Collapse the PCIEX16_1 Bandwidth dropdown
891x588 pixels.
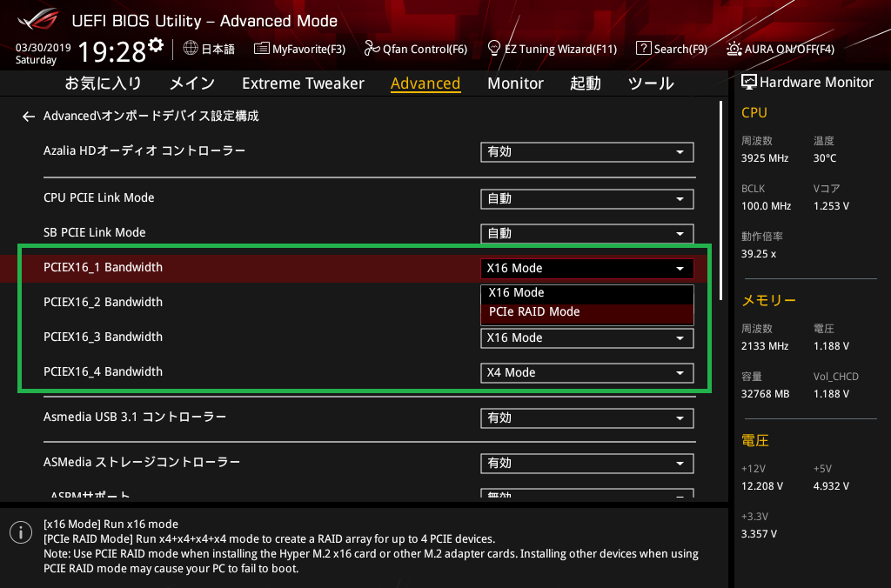[x=587, y=268]
